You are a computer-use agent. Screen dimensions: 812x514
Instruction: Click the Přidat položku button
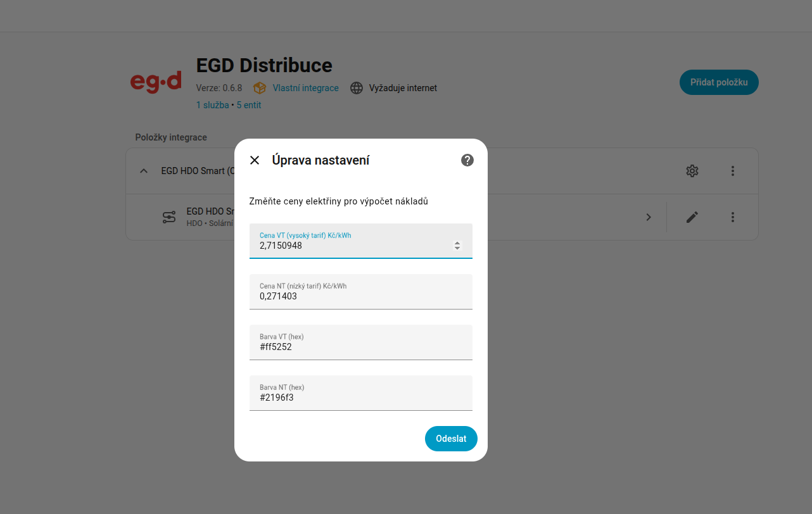tap(719, 82)
